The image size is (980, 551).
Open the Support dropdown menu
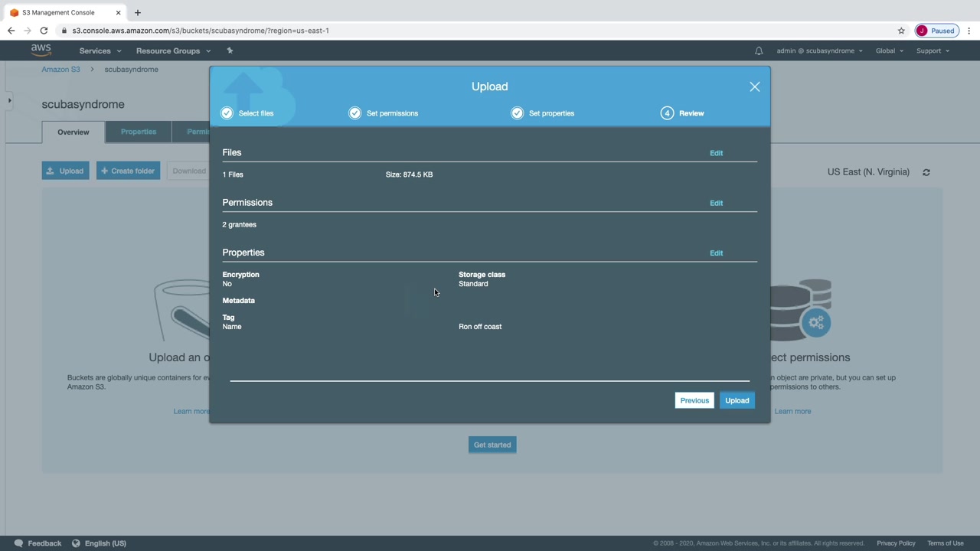click(933, 51)
